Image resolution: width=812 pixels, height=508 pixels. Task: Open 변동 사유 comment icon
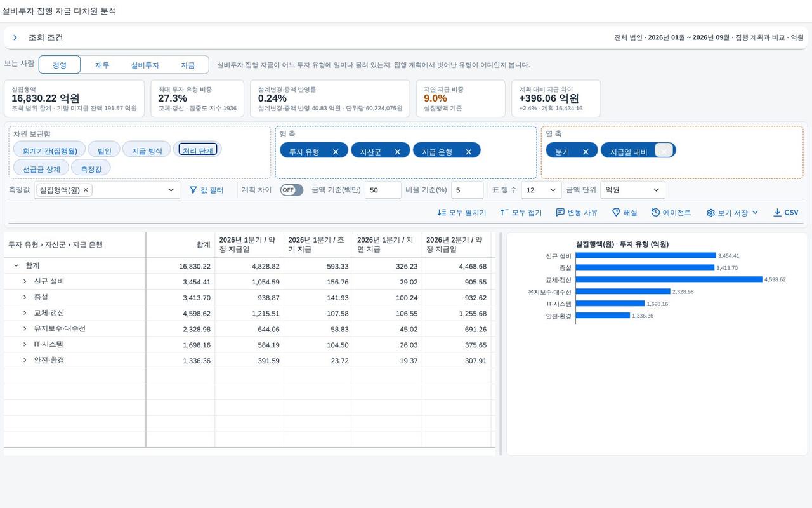(x=560, y=213)
